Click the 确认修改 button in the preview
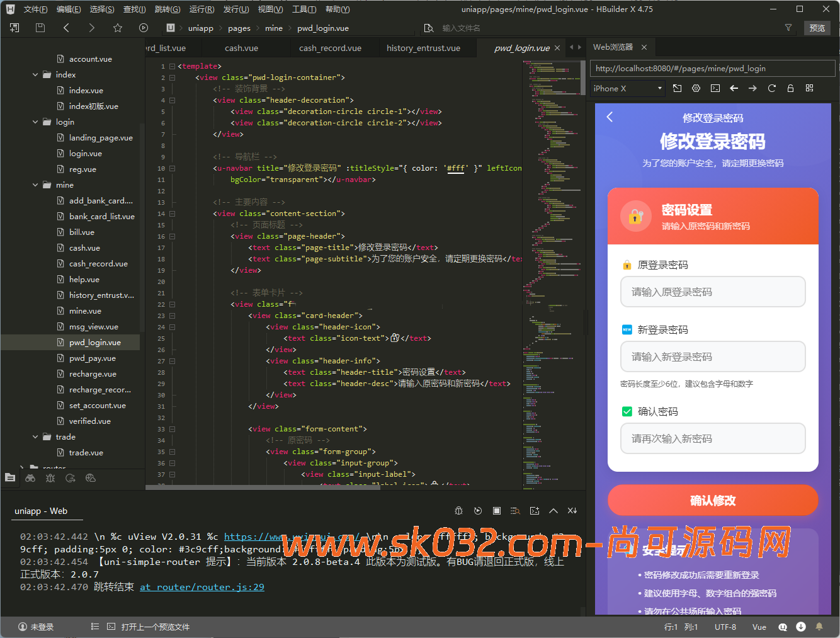This screenshot has width=840, height=638. [712, 501]
